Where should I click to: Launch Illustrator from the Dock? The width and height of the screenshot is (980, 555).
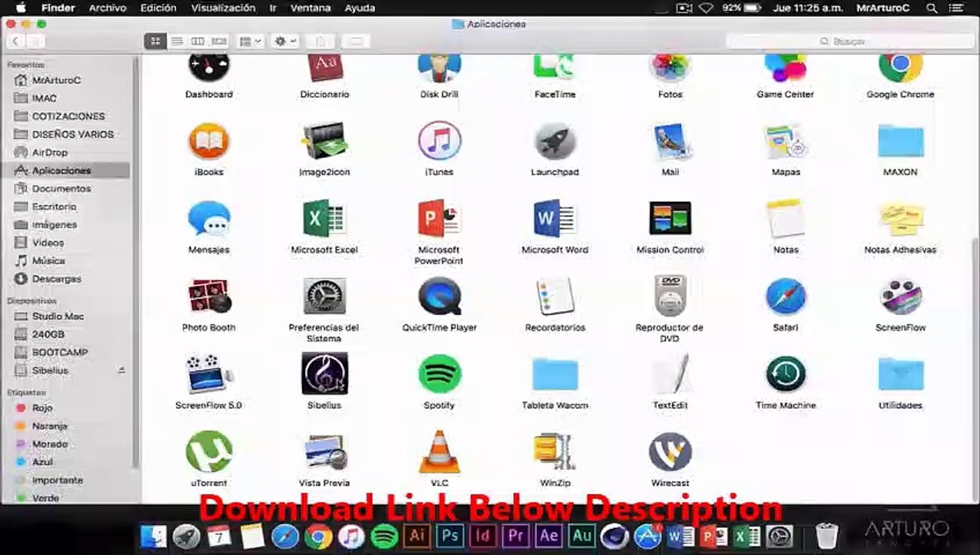coord(416,536)
